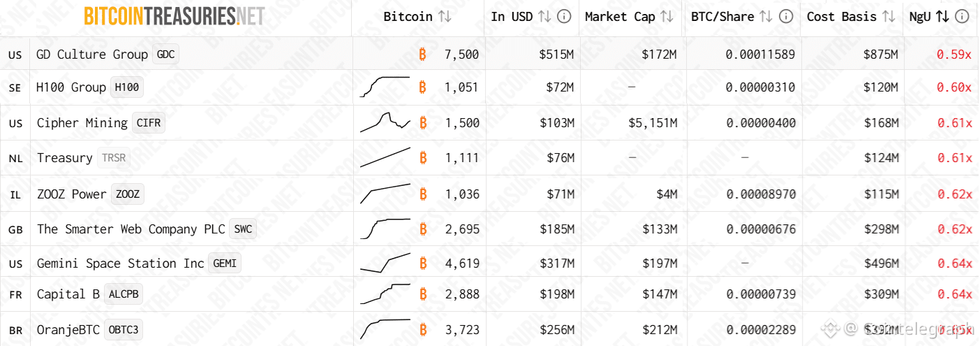
Task: Click info icon next to NgU
Action: click(x=962, y=17)
